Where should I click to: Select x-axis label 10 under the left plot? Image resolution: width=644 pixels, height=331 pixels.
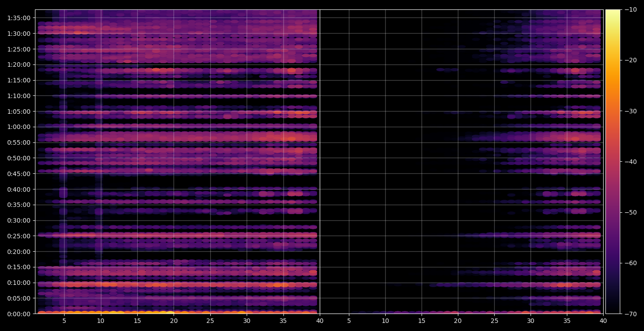tap(100, 321)
